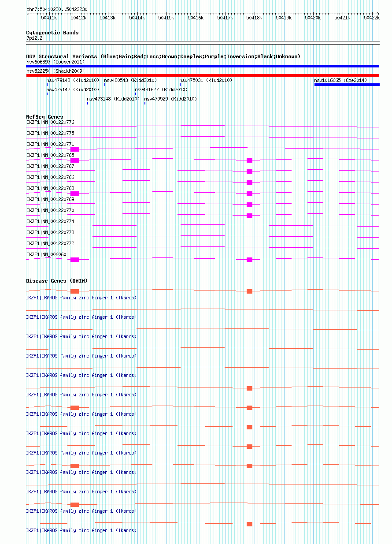The width and height of the screenshot is (392, 544).
Task: Click NM_006060 magenta exon near 50418k
Action: [x=249, y=260]
